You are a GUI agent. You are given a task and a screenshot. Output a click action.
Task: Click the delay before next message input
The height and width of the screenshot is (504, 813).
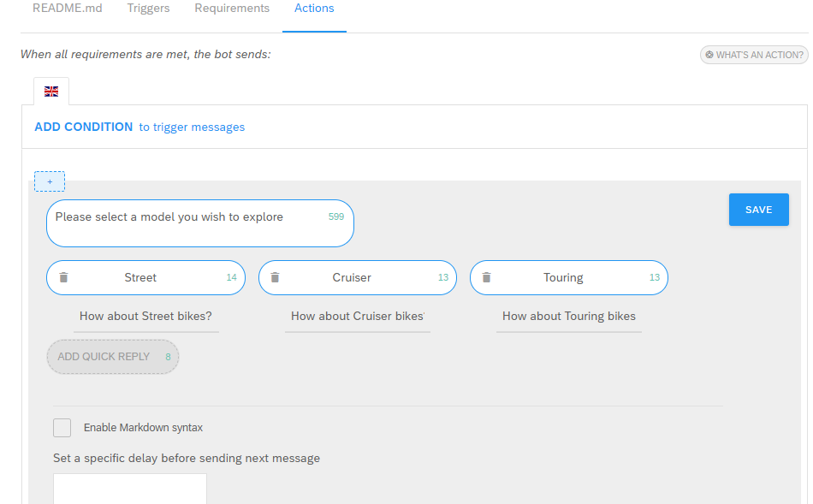[x=129, y=489]
